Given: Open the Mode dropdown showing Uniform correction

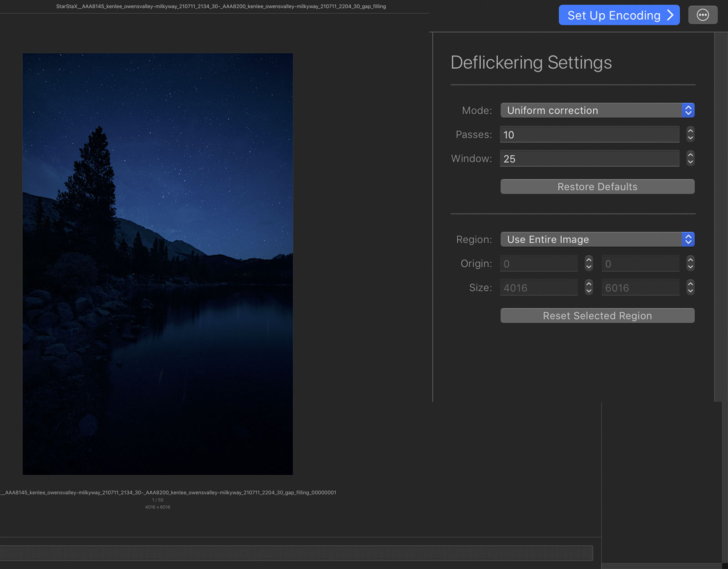Looking at the screenshot, I should coord(597,110).
